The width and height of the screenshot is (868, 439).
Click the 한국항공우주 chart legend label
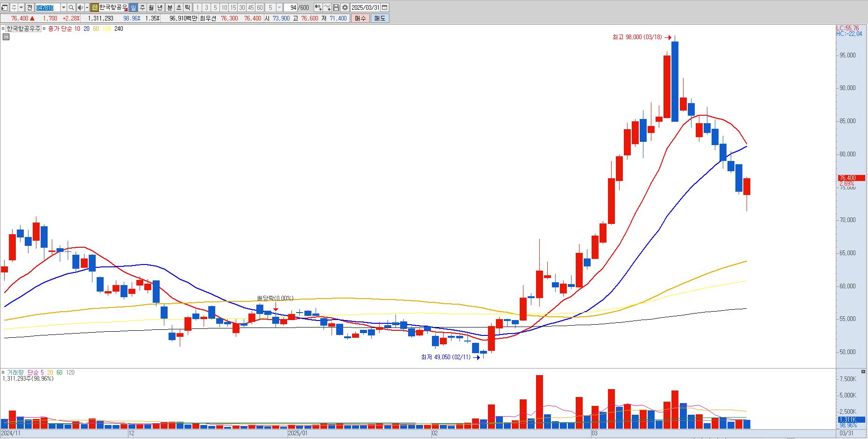tap(23, 28)
